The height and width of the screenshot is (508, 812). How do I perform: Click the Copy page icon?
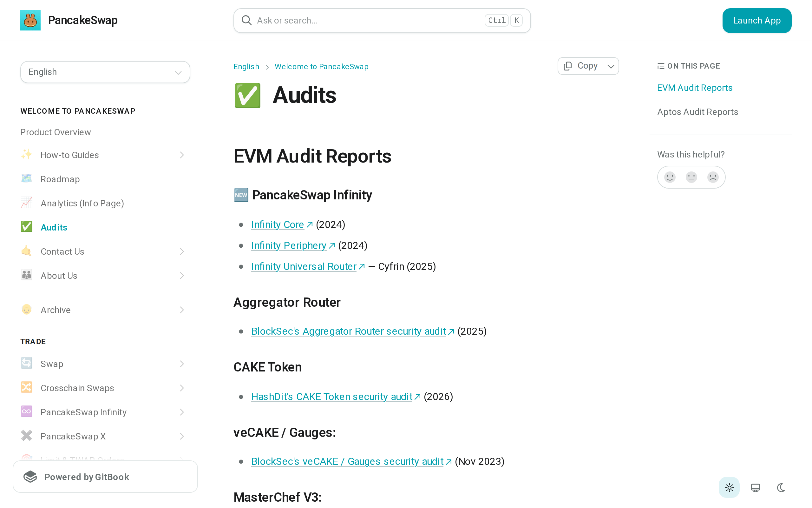pos(568,66)
